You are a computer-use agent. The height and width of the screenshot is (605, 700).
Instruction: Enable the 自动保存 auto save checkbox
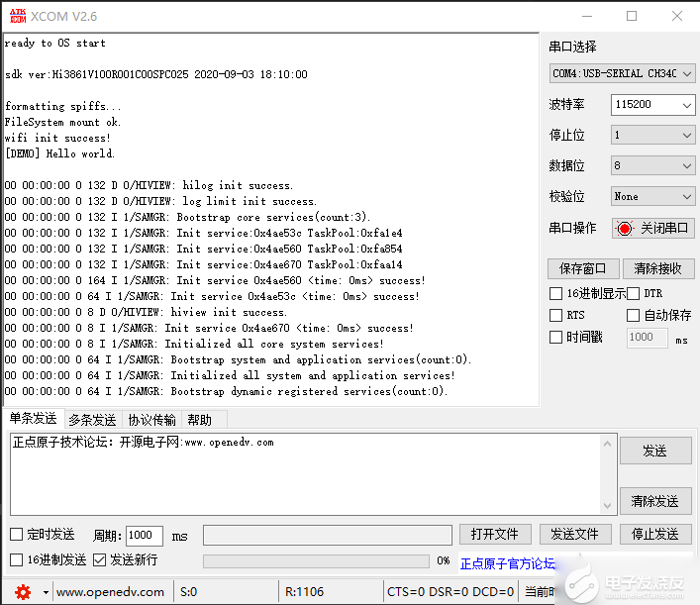[633, 315]
